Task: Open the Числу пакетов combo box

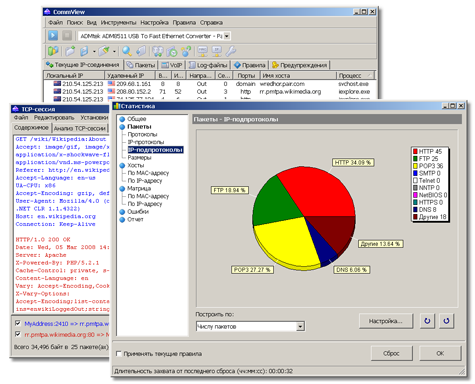Action: (250, 326)
